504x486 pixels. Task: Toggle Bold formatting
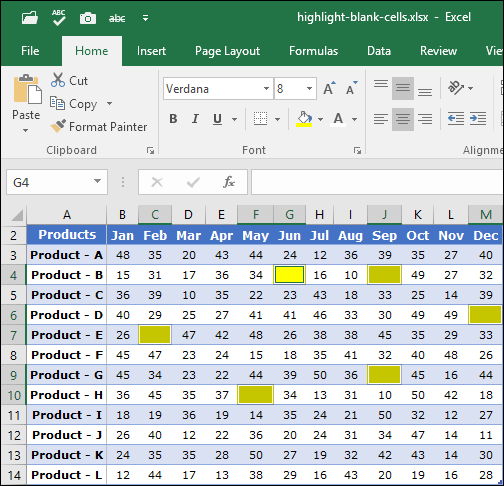coord(173,119)
